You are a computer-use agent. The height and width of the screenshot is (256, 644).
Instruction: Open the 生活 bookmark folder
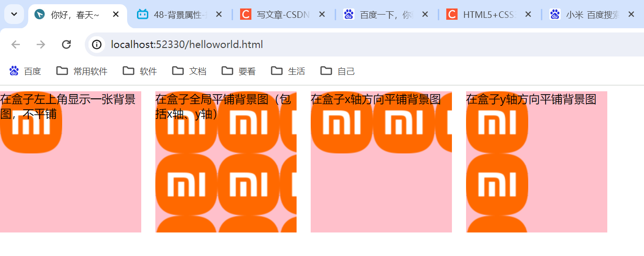click(x=288, y=71)
